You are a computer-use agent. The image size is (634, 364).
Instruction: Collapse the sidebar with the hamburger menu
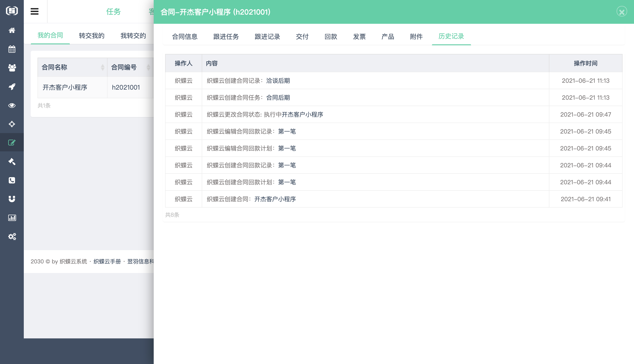click(x=35, y=11)
